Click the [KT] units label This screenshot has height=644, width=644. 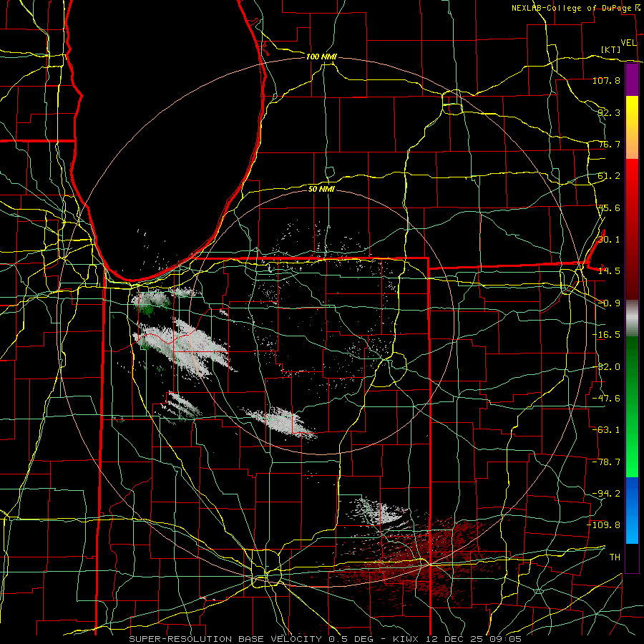coord(611,49)
